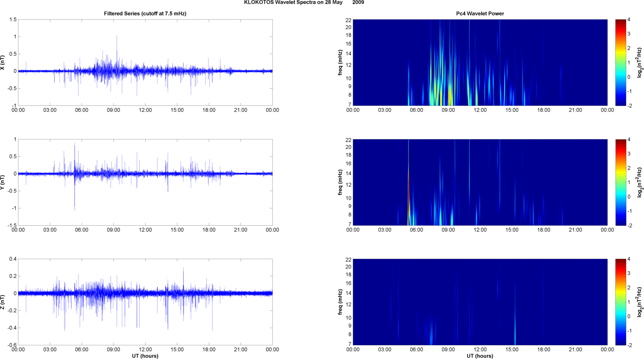Click the "0.4" tick on the Z plot axis
Viewport: 644px width, 359px height.
pyautogui.click(x=13, y=259)
